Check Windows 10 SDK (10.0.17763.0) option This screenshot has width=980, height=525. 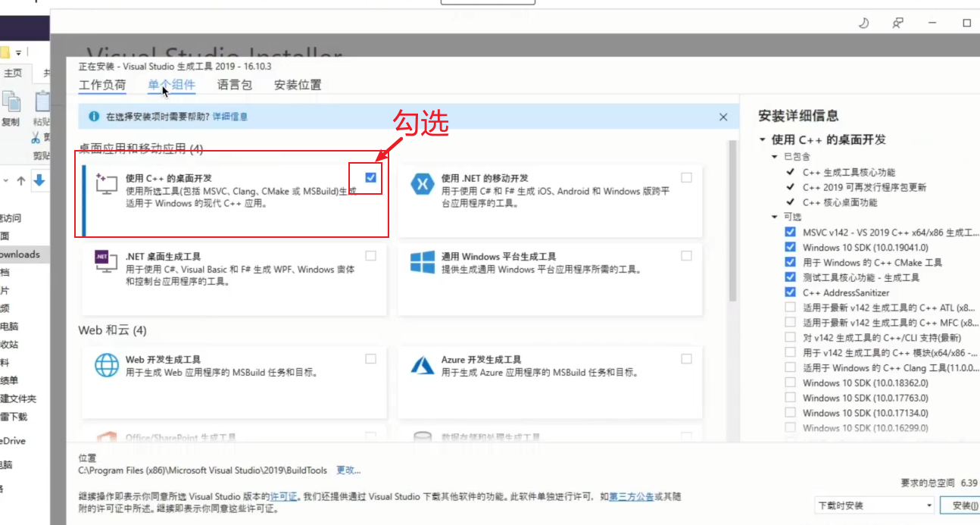tap(791, 398)
